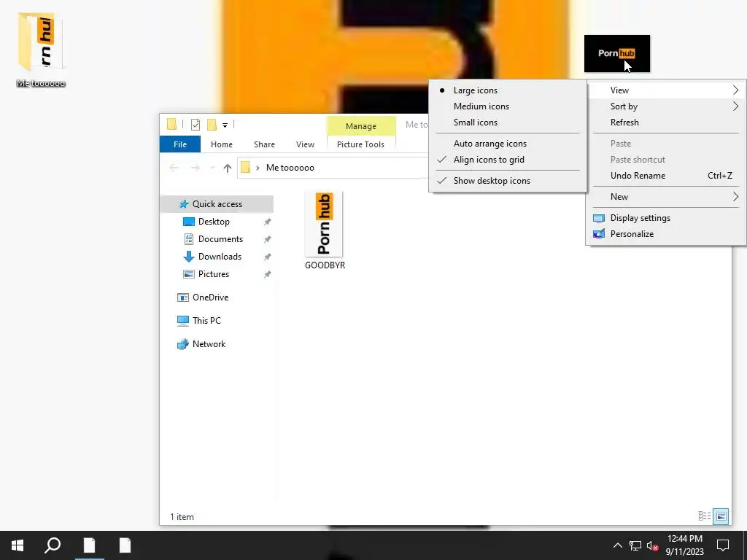Enable Auto arrange icons
This screenshot has height=560, width=747.
(x=508, y=144)
